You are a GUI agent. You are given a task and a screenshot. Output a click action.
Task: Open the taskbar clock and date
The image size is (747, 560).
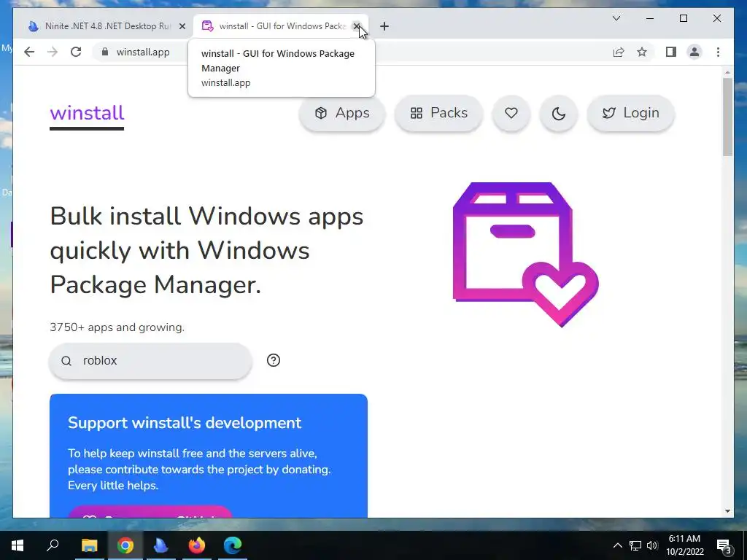click(x=684, y=545)
